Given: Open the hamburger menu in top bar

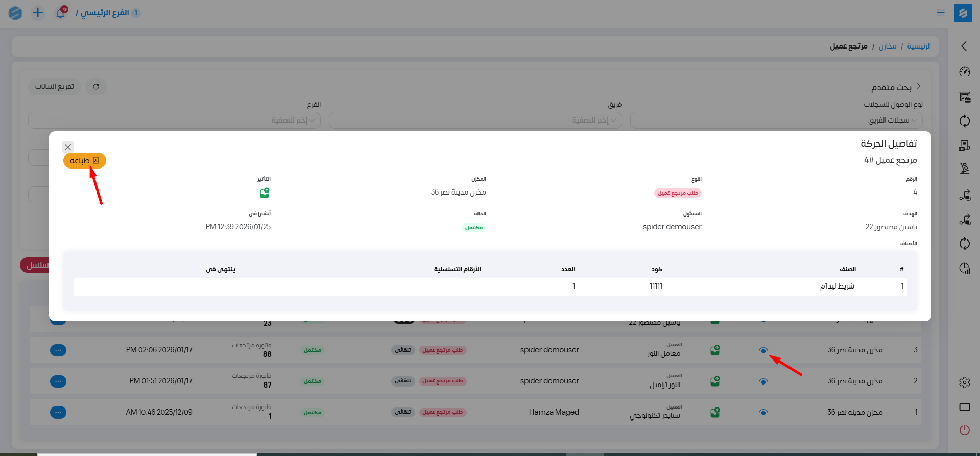Looking at the screenshot, I should click(x=940, y=13).
